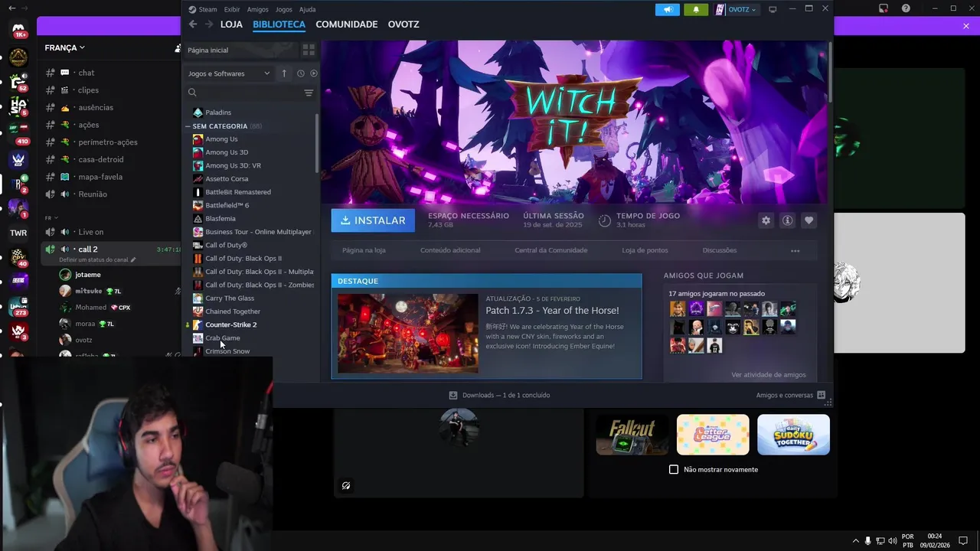Sort library with the up arrow

(x=284, y=73)
